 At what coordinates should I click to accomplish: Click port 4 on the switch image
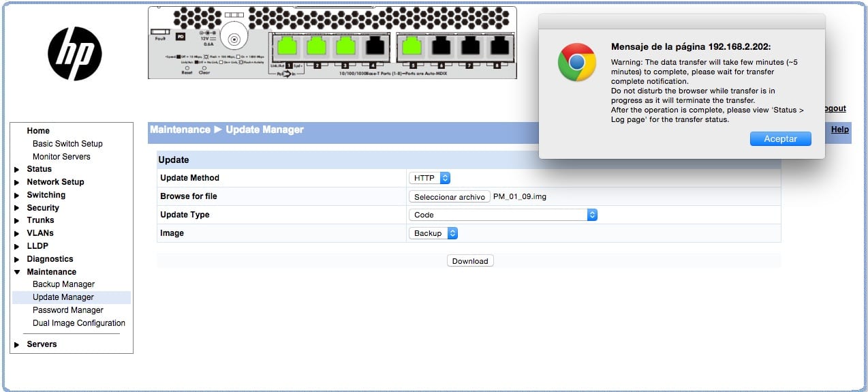point(375,46)
